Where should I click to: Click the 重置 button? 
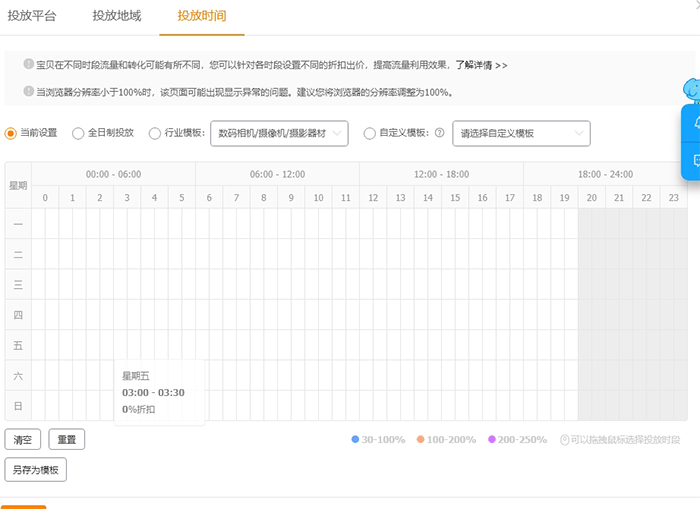point(67,439)
